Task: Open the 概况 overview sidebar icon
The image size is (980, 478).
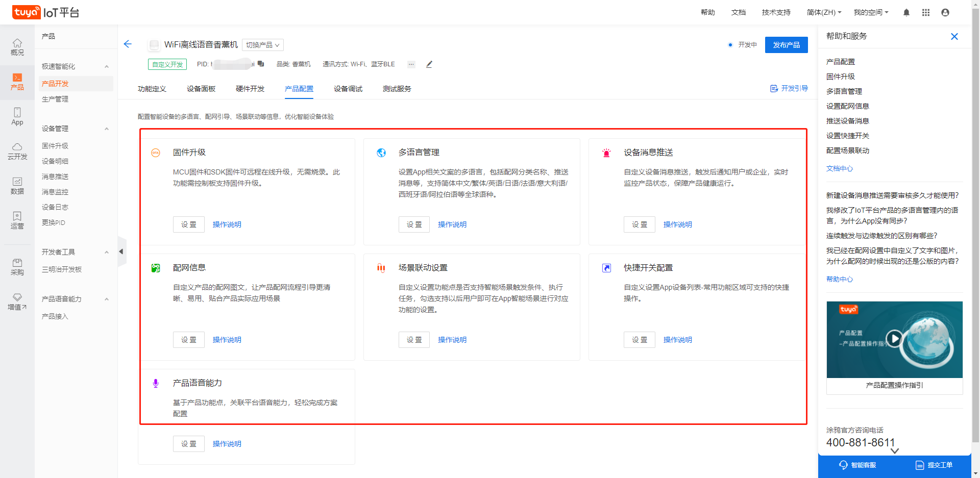Action: click(x=17, y=47)
